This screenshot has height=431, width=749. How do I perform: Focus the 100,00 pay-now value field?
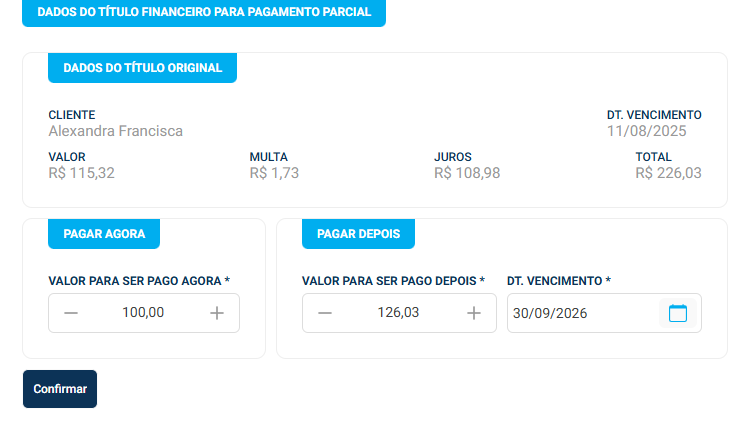coord(143,313)
